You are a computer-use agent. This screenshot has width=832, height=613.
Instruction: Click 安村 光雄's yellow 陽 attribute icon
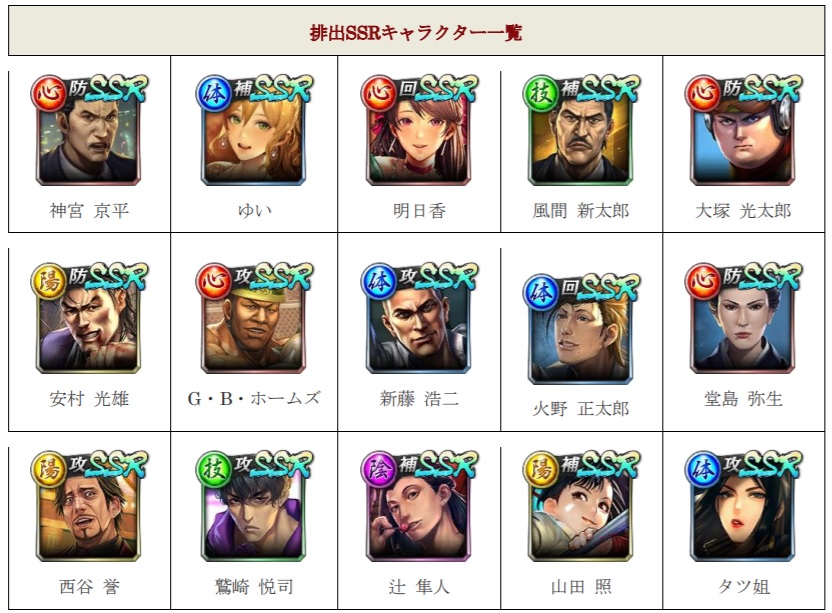click(48, 281)
